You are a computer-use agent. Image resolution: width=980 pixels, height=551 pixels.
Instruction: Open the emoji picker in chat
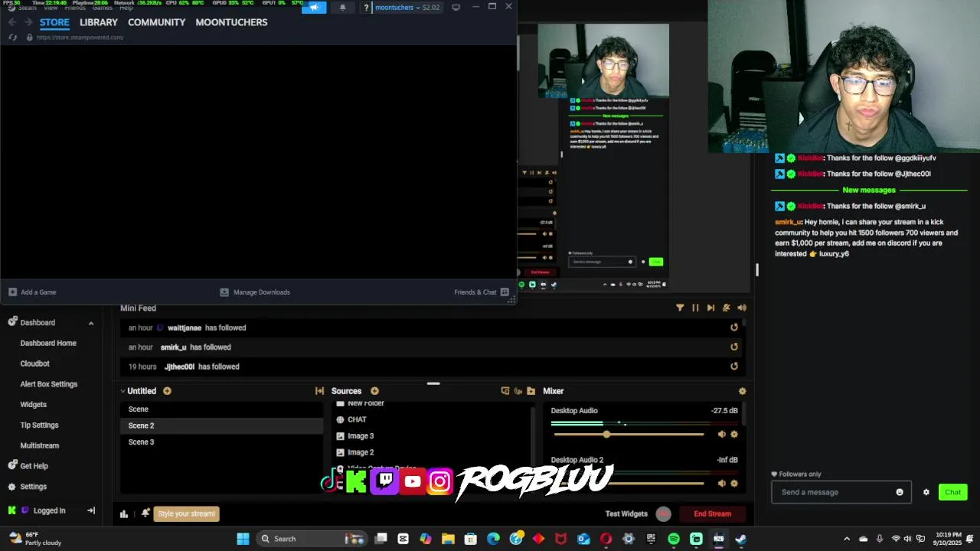point(900,492)
